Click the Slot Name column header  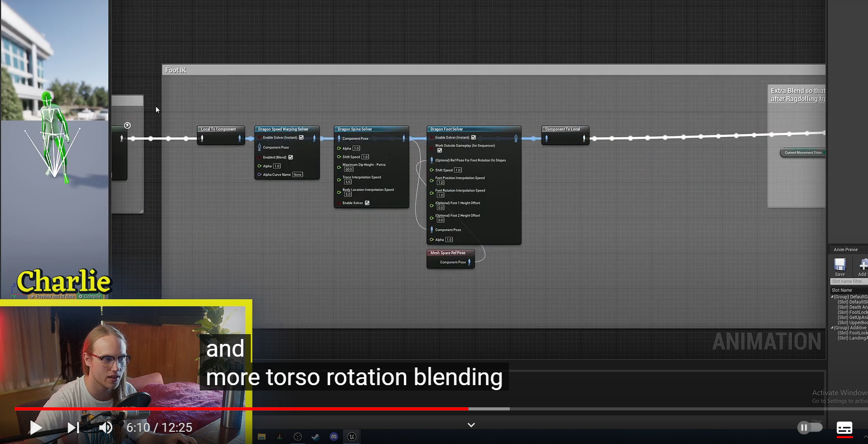click(842, 290)
